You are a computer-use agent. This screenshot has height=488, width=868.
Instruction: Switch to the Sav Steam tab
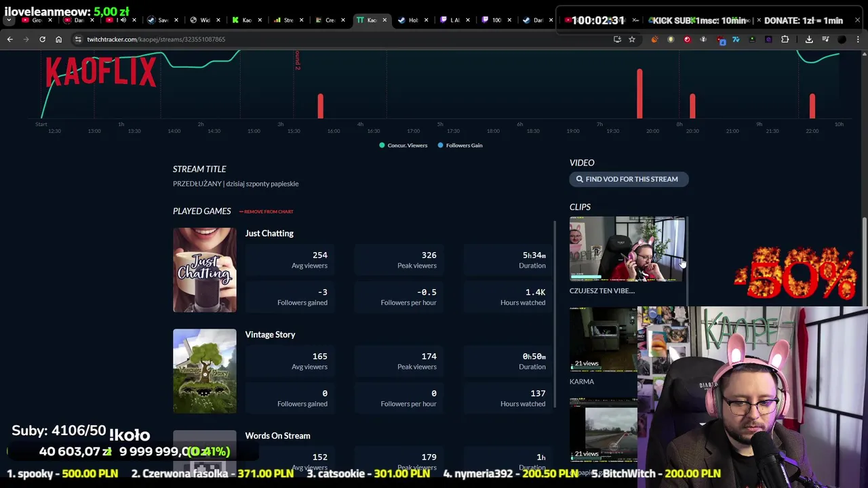163,20
